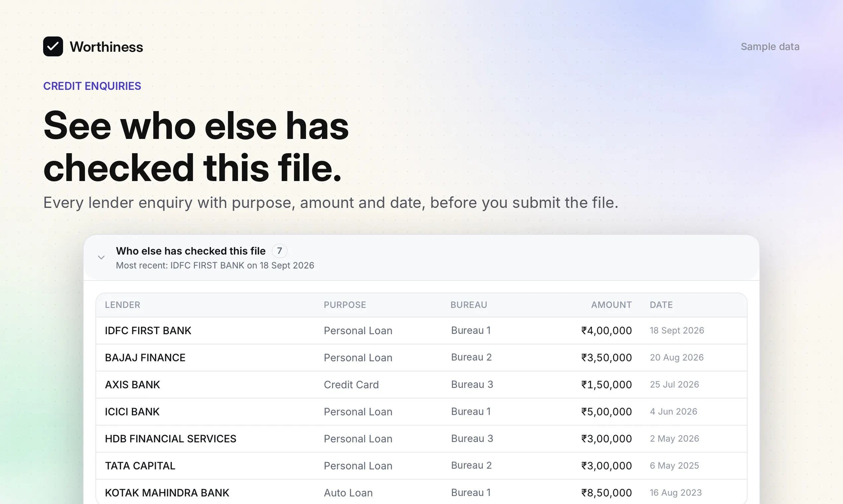Click the ₹8,50,000 amount cell
The width and height of the screenshot is (843, 504).
(606, 493)
